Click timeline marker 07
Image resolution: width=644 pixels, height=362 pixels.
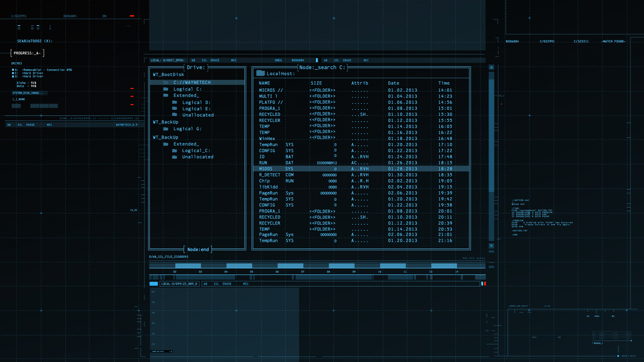[303, 272]
